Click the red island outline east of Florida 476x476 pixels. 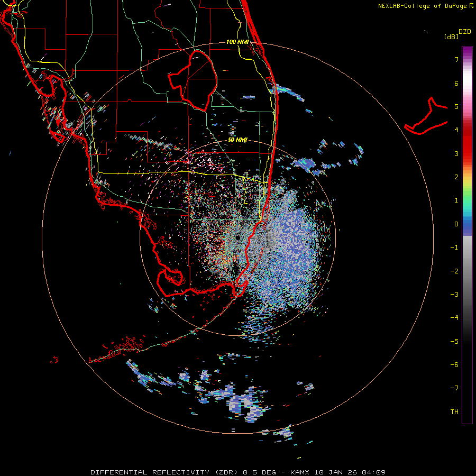click(x=426, y=116)
